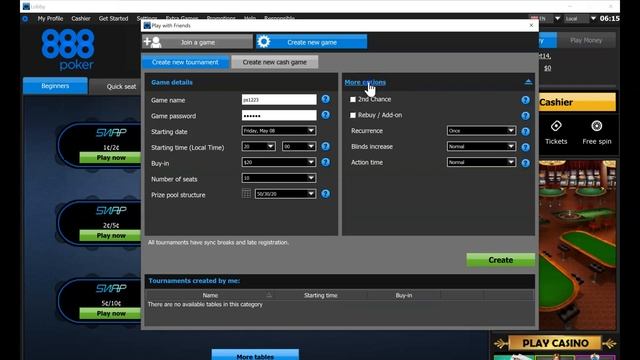Open the Get Started menu
640x360 pixels.
[113, 19]
